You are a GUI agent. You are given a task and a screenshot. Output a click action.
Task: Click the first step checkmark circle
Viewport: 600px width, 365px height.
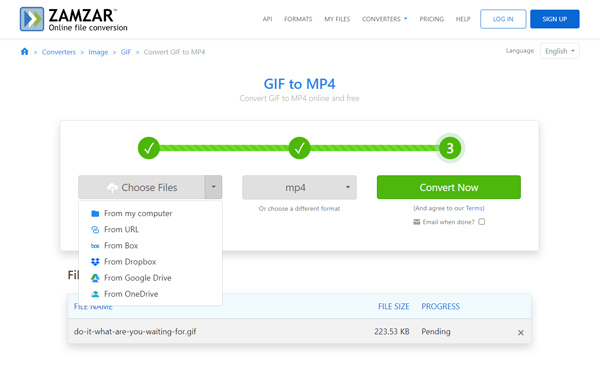pyautogui.click(x=149, y=148)
